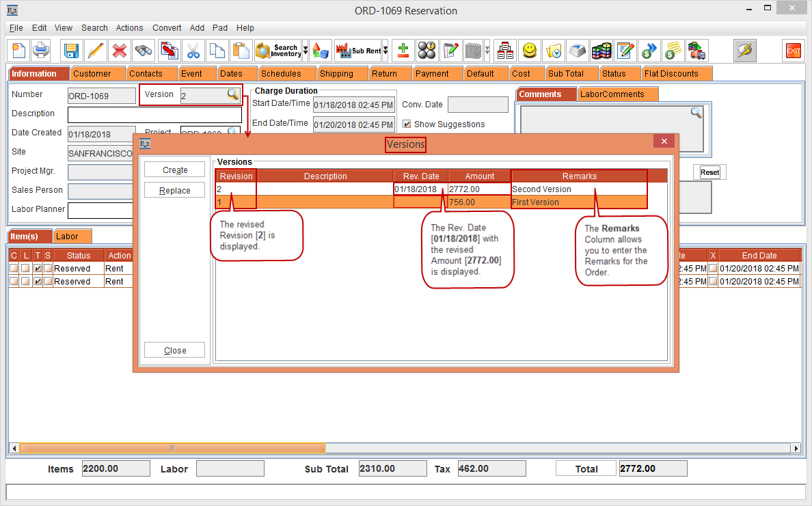The width and height of the screenshot is (812, 506).
Task: Expand the Search Inventory dropdown arrow
Action: coord(306,51)
